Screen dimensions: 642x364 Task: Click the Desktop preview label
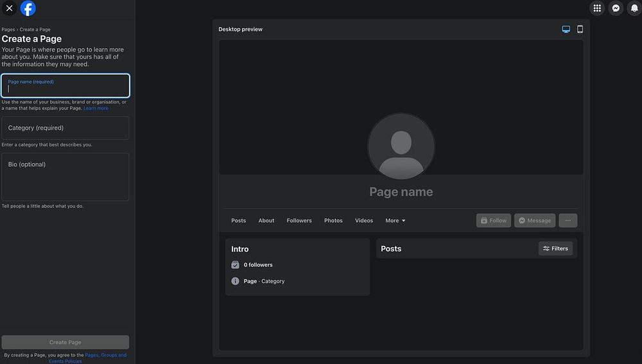pos(240,29)
